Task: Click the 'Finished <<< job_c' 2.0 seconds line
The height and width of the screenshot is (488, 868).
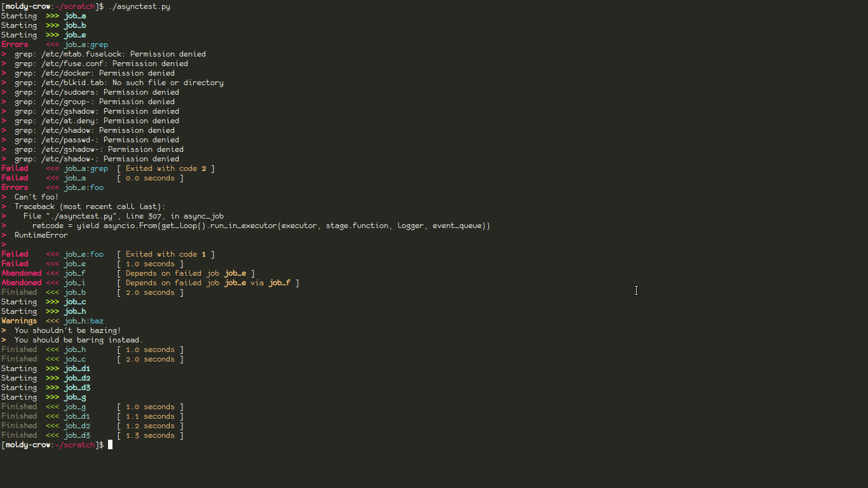Action: (92, 359)
